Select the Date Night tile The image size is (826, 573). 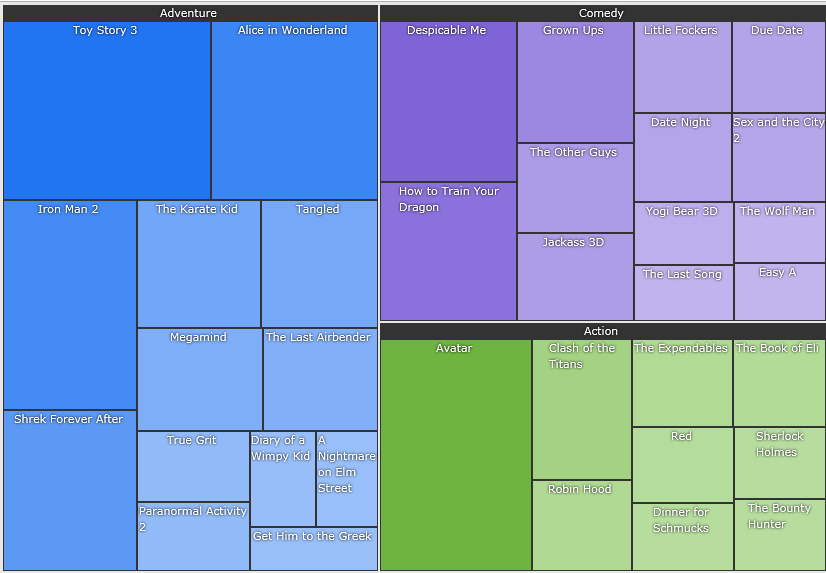click(x=683, y=157)
